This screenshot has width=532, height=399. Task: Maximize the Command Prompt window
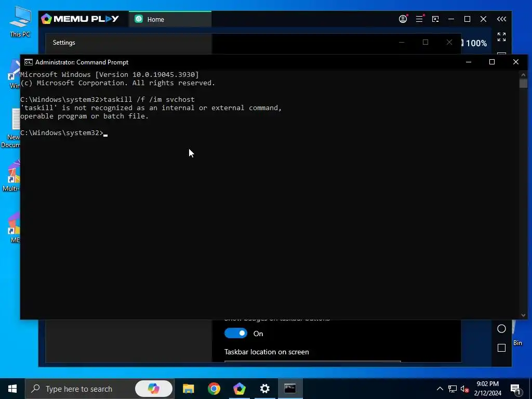point(492,62)
